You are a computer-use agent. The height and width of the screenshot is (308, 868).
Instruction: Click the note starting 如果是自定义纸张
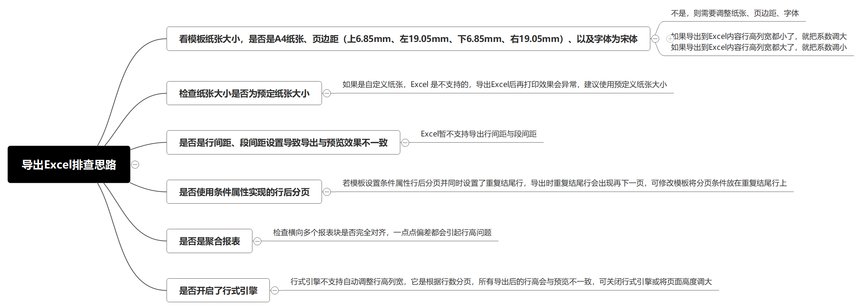pos(505,85)
